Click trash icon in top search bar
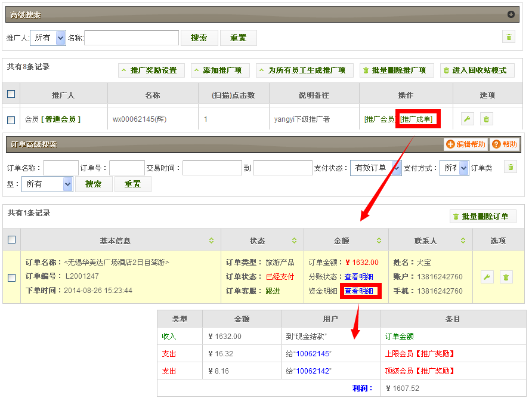The image size is (532, 407). click(x=509, y=38)
